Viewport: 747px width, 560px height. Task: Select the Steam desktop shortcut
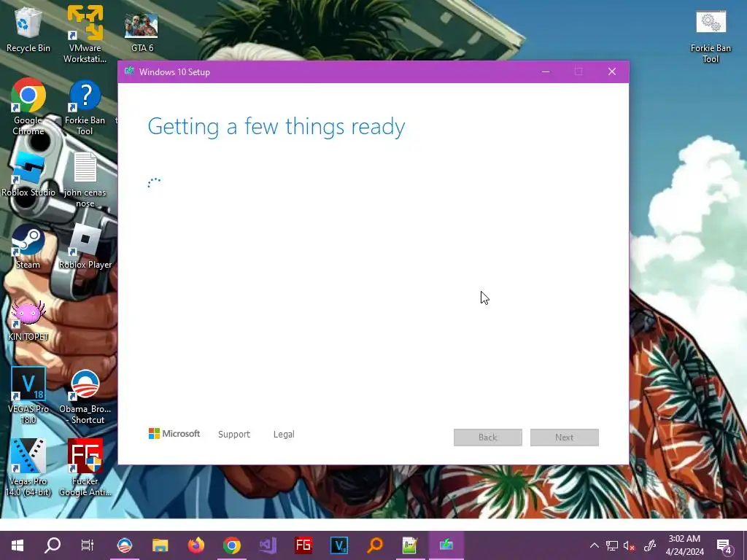point(28,246)
